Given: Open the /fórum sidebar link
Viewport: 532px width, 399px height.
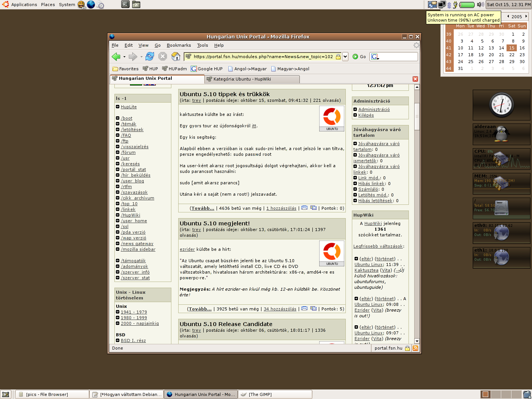Looking at the screenshot, I should pyautogui.click(x=128, y=152).
